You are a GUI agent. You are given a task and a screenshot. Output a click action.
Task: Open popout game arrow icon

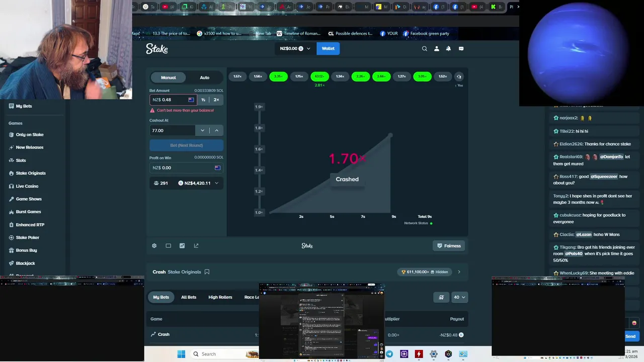[196, 246]
